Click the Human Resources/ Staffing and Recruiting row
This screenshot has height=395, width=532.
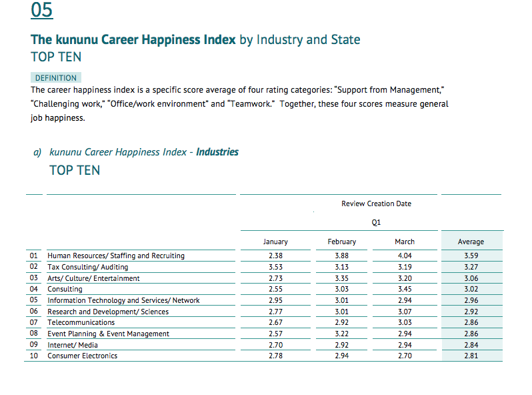[x=115, y=256]
